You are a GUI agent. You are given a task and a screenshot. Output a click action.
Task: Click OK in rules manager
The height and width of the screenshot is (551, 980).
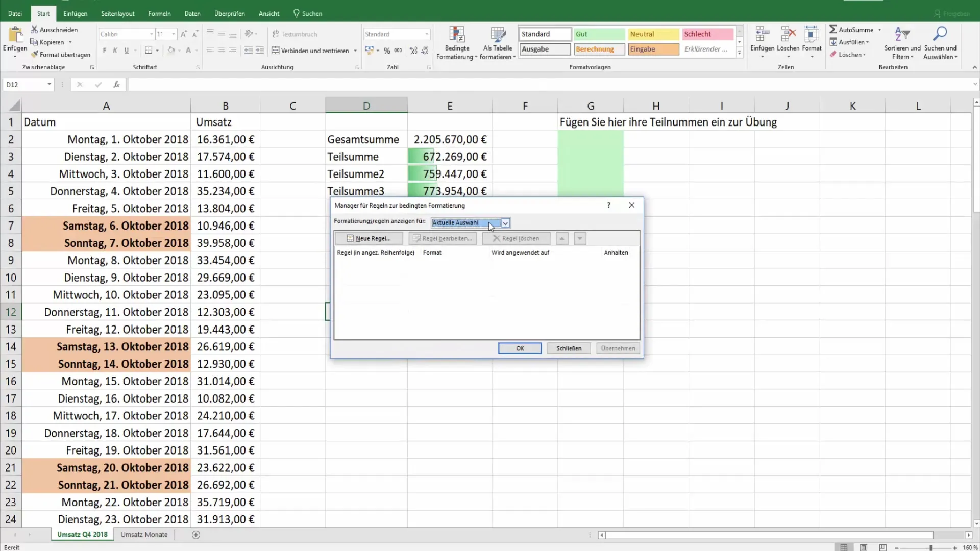point(520,348)
